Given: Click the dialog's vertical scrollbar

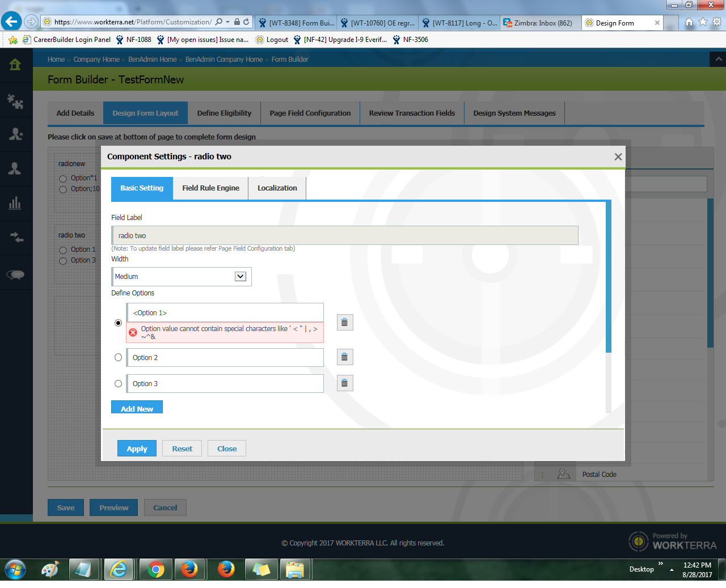Looking at the screenshot, I should (x=608, y=278).
